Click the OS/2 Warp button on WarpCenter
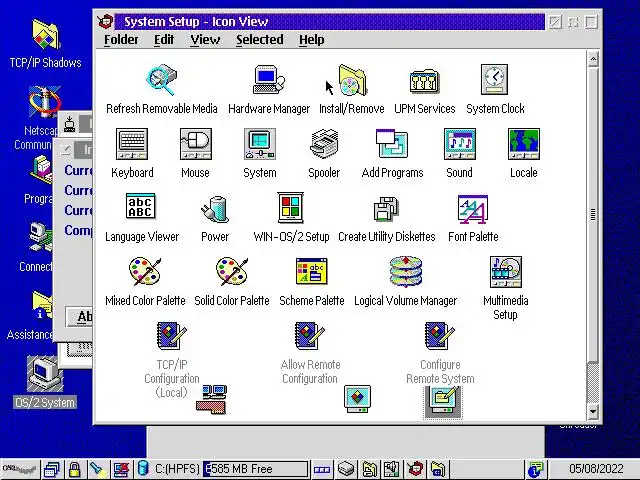Viewport: 640px width, 480px height. (20, 469)
